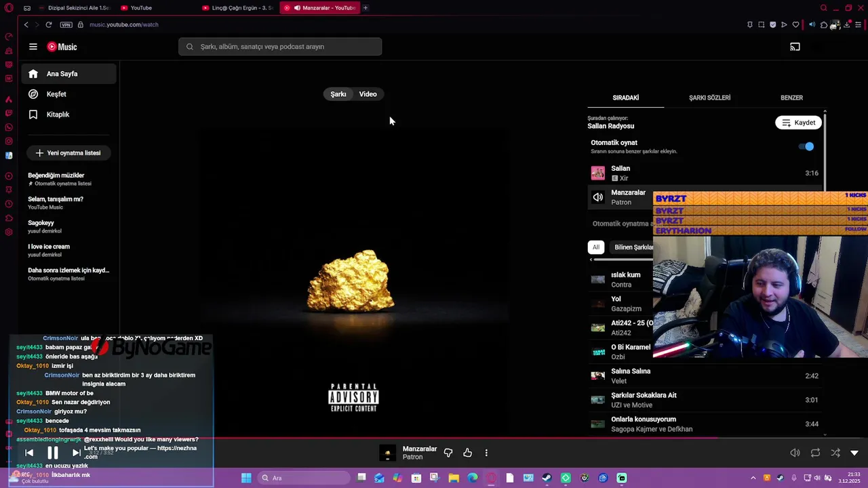The height and width of the screenshot is (488, 868).
Task: Switch to the YouTube browser tab
Action: click(156, 8)
